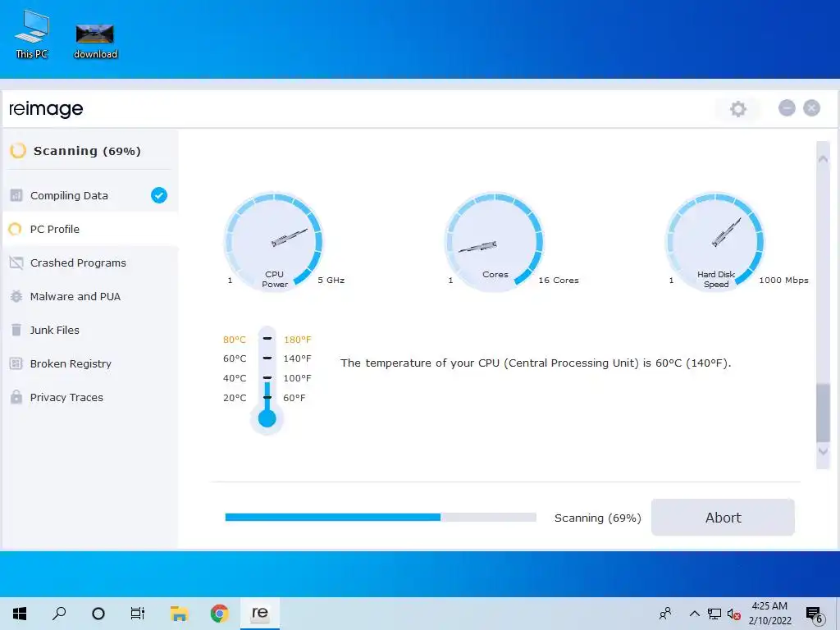Screen dimensions: 840x630
Task: Open the download desktop thumbnail
Action: 95,41
